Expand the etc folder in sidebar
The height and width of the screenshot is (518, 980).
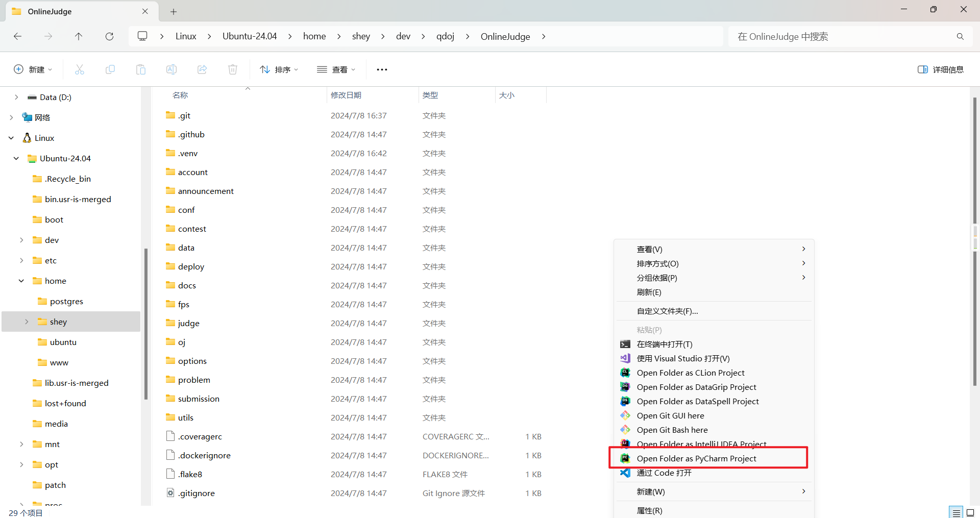tap(21, 260)
